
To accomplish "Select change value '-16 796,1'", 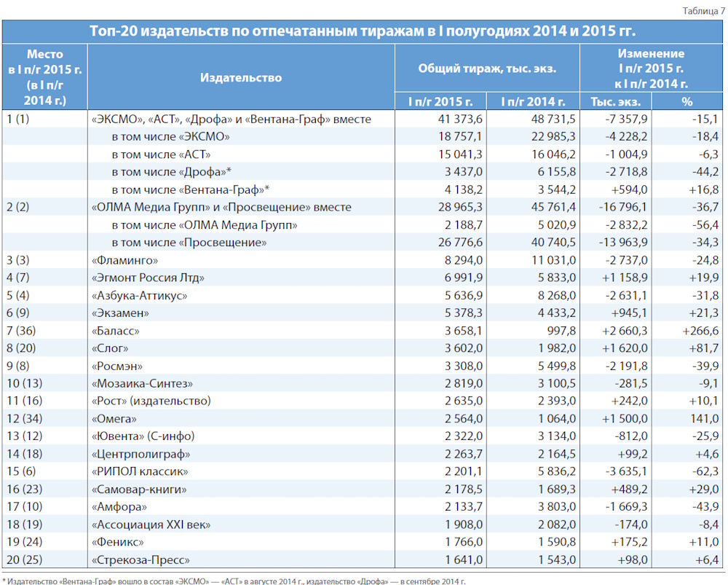I will [x=622, y=207].
